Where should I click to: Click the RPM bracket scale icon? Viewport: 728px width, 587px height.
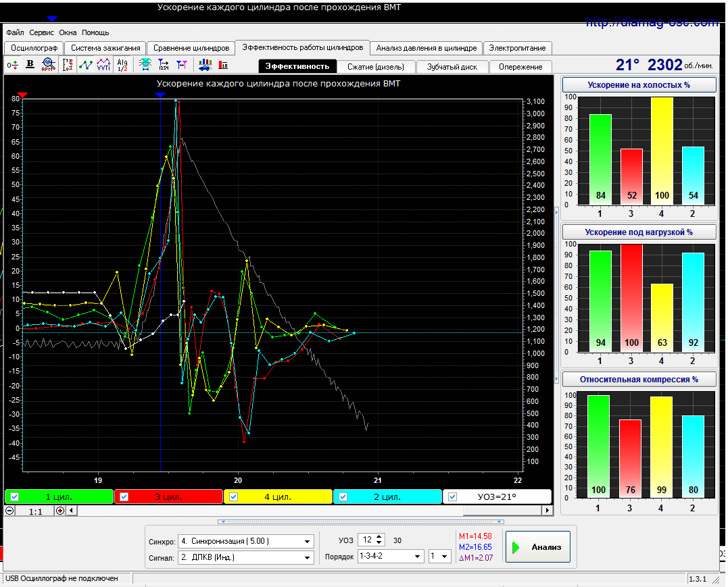point(68,64)
